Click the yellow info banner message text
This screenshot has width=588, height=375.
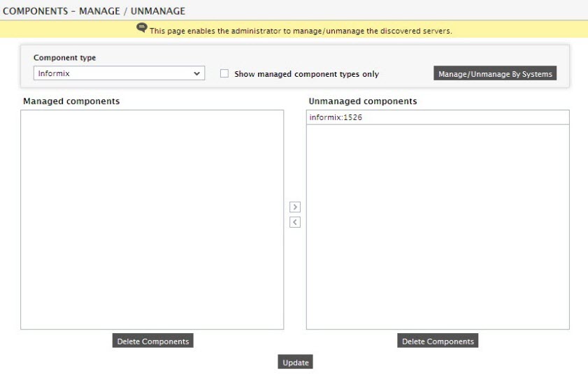[x=301, y=31]
